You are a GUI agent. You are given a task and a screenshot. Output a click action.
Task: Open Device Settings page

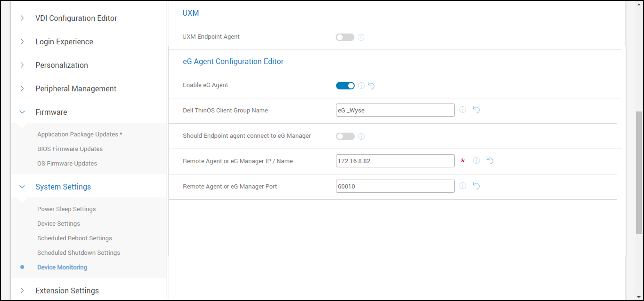(x=59, y=224)
